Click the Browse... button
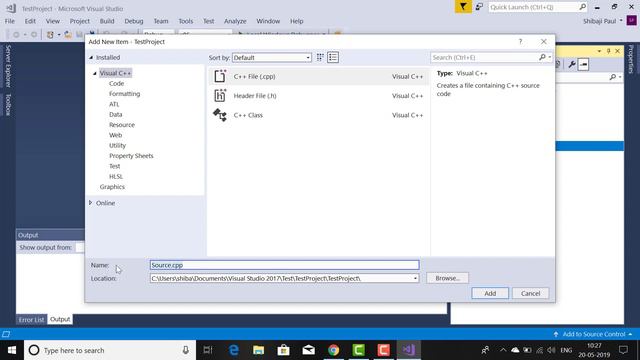This screenshot has height=360, width=640. pos(447,278)
